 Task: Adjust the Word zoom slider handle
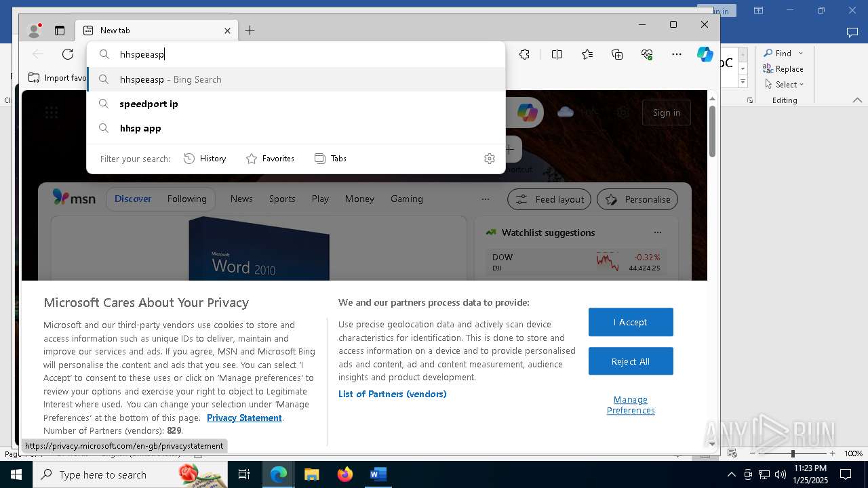(792, 453)
